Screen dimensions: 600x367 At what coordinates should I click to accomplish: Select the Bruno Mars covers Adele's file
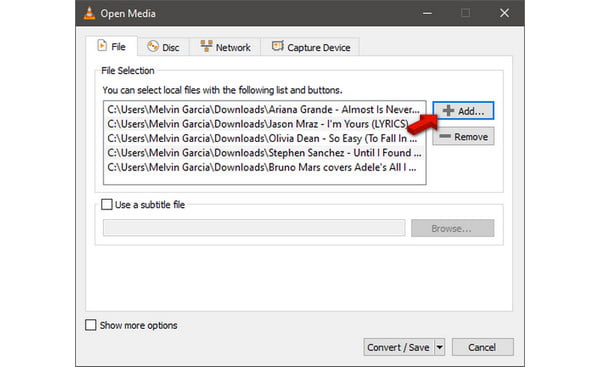pyautogui.click(x=264, y=168)
